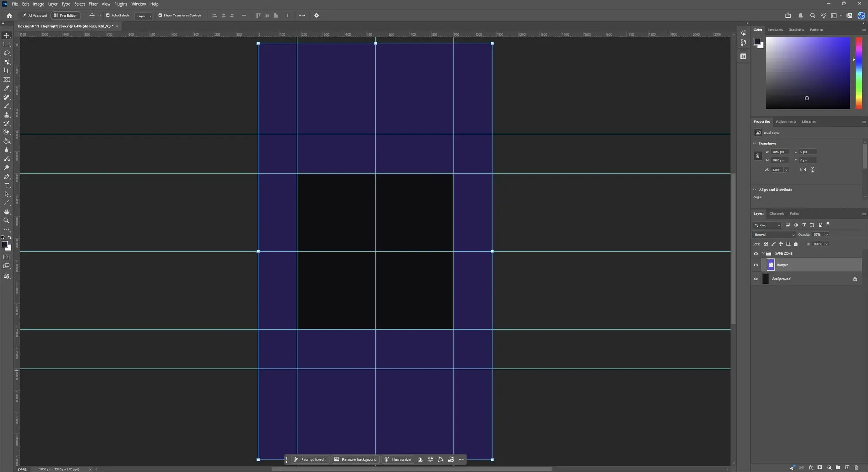Select the Zoom tool
The image size is (868, 472).
[x=7, y=220]
